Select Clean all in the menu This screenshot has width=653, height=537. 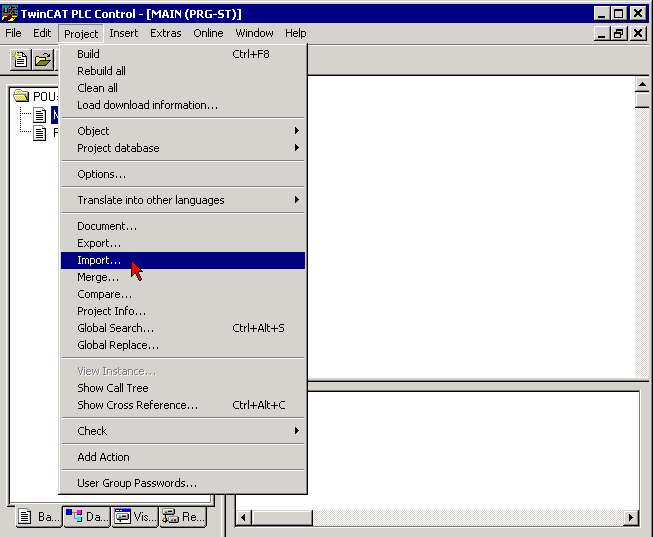coord(183,88)
